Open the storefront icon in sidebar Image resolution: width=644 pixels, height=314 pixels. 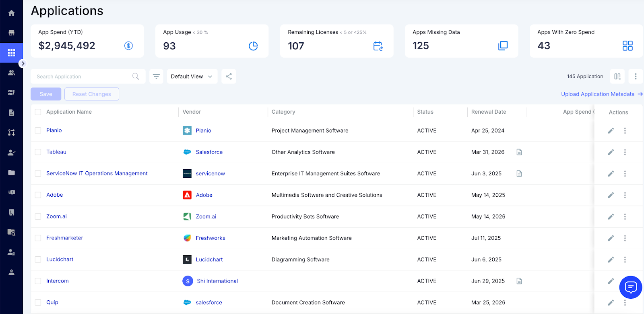tap(11, 33)
